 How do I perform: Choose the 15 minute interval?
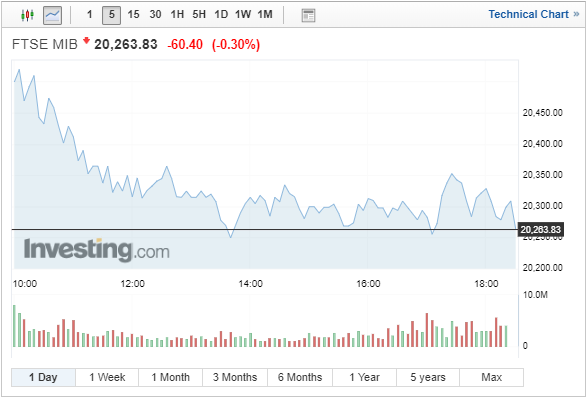pyautogui.click(x=133, y=15)
